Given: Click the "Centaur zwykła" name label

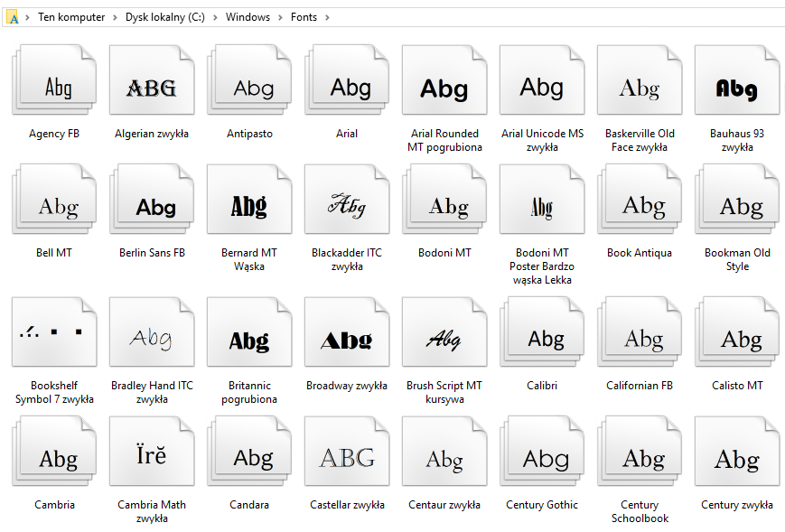Looking at the screenshot, I should (x=444, y=505).
